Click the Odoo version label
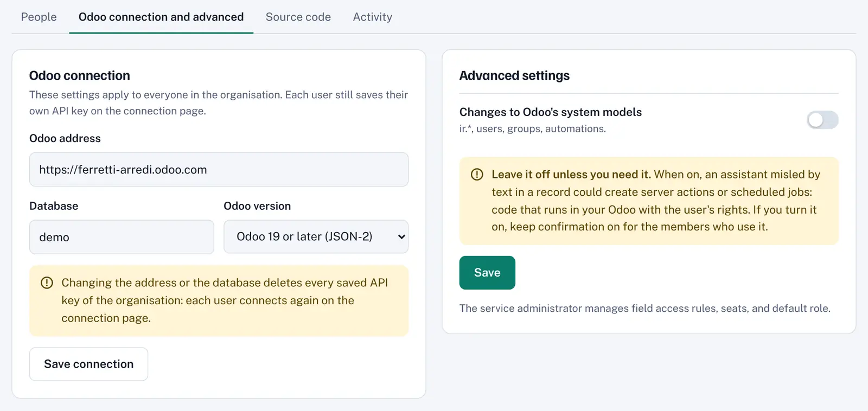 point(257,206)
